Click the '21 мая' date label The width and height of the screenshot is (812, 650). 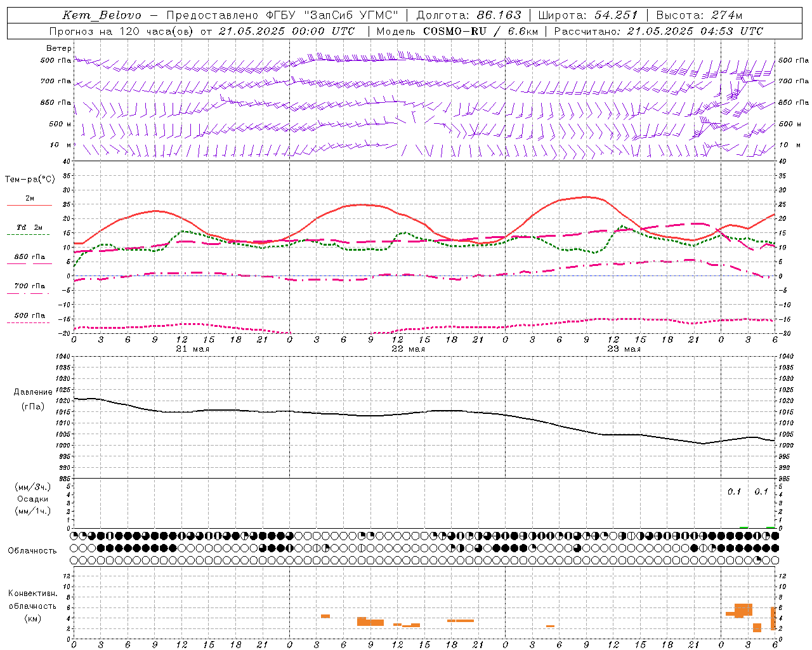point(192,349)
